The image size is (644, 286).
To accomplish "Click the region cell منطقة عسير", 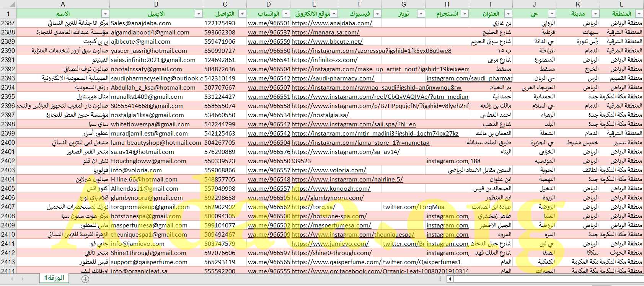I will coord(621,142).
